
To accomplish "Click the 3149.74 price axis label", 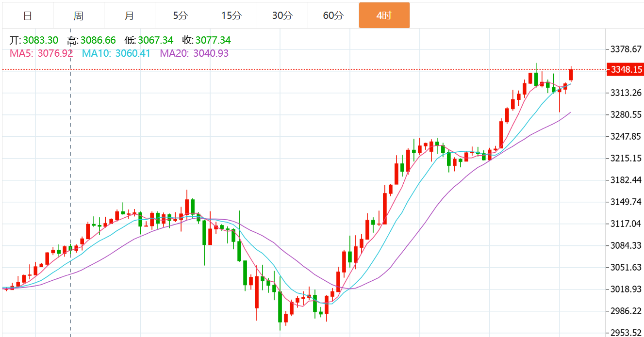I will coord(627,202).
